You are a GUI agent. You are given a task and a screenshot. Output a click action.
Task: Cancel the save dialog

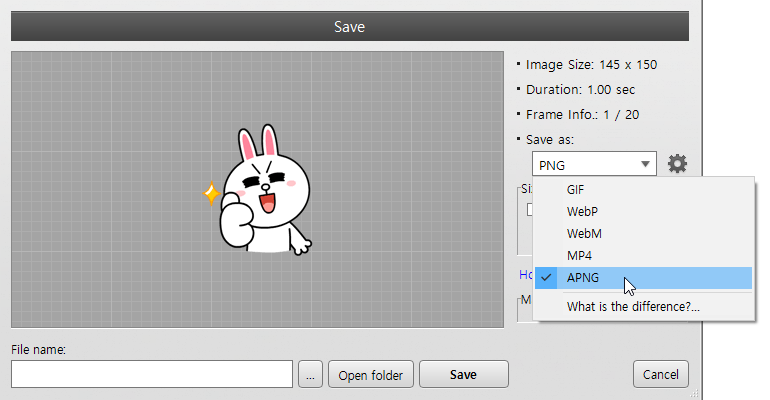pyautogui.click(x=661, y=374)
